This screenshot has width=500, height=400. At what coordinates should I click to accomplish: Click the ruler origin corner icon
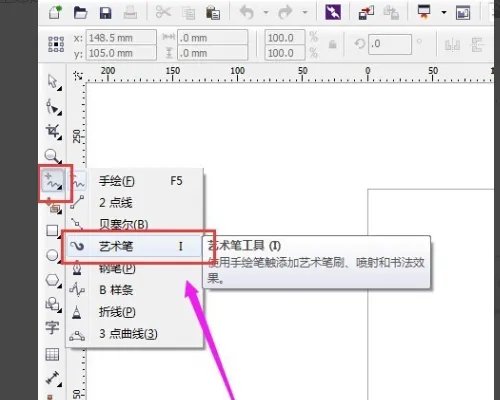click(78, 76)
